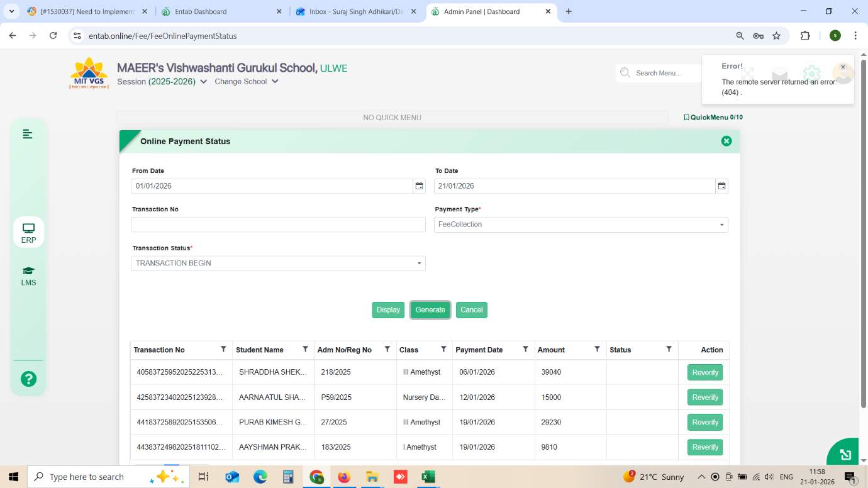Select the ERP module icon

(x=28, y=232)
